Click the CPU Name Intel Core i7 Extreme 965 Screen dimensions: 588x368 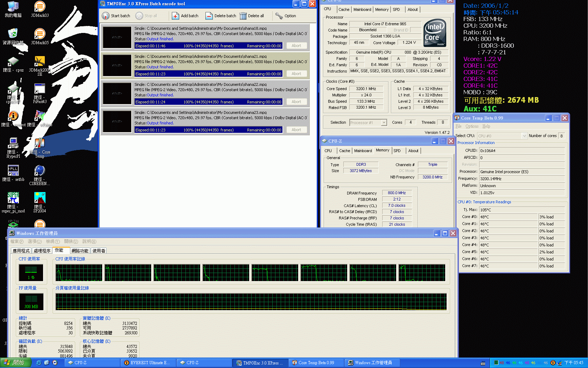385,24
